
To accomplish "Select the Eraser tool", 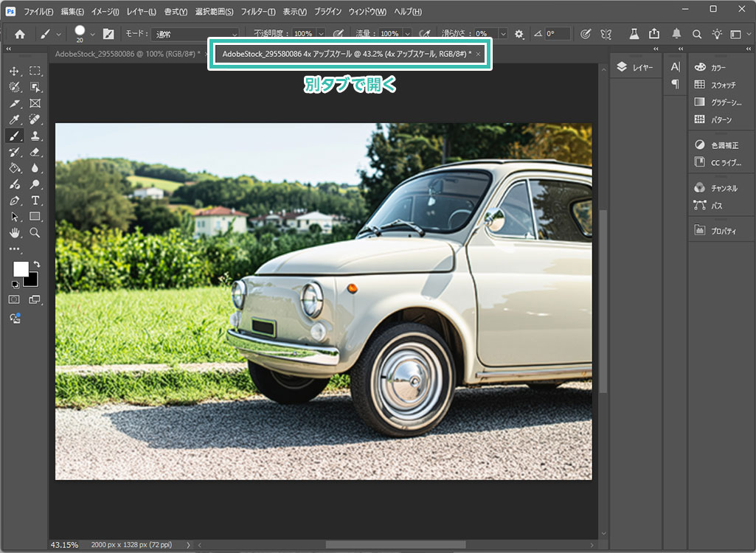I will click(x=35, y=153).
